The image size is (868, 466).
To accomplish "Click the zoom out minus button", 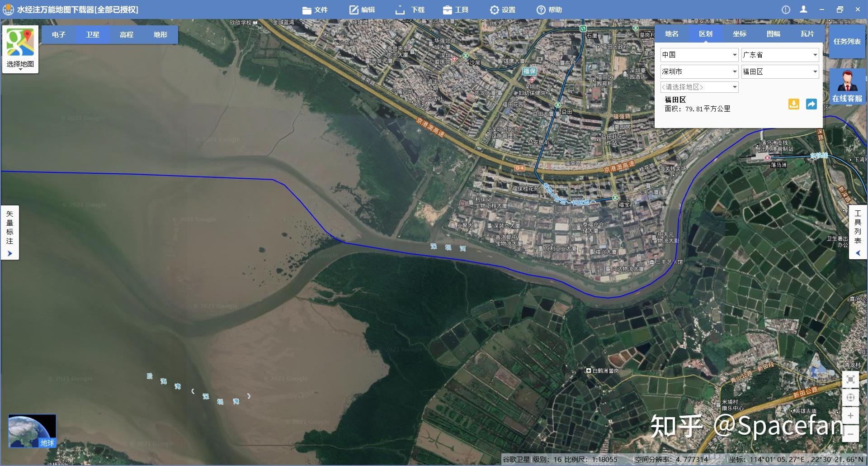I will click(850, 433).
